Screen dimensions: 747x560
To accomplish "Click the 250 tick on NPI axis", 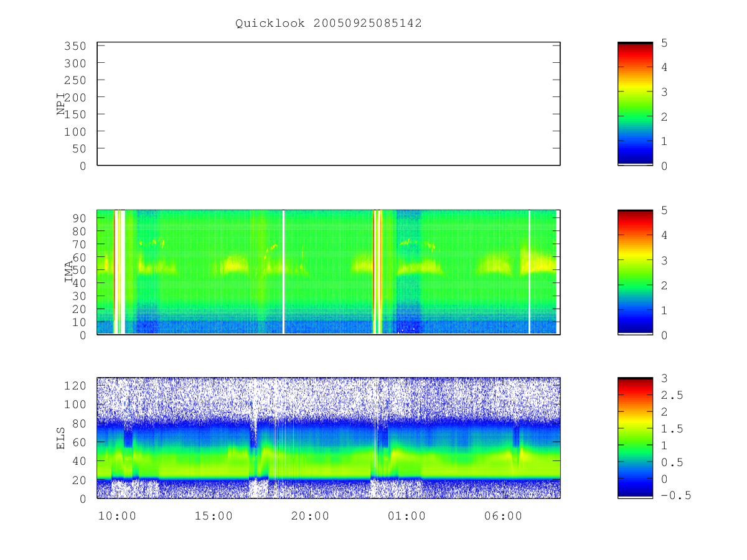I will (x=75, y=80).
